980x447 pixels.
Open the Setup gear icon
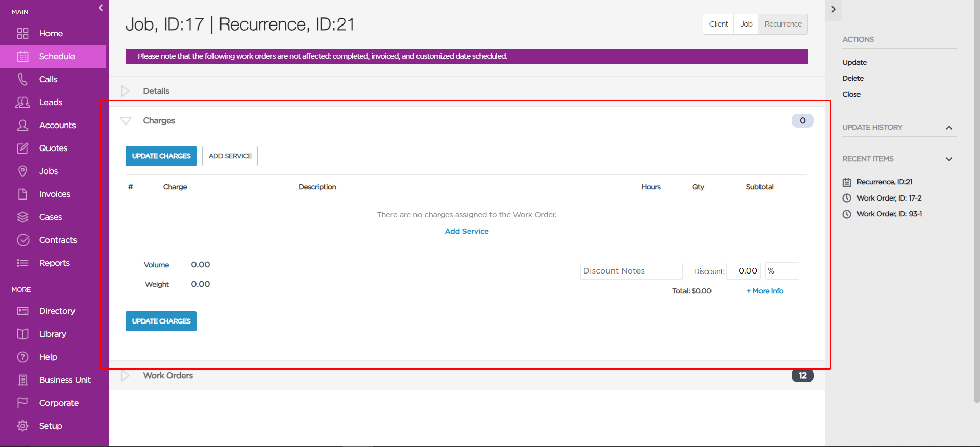click(x=22, y=426)
